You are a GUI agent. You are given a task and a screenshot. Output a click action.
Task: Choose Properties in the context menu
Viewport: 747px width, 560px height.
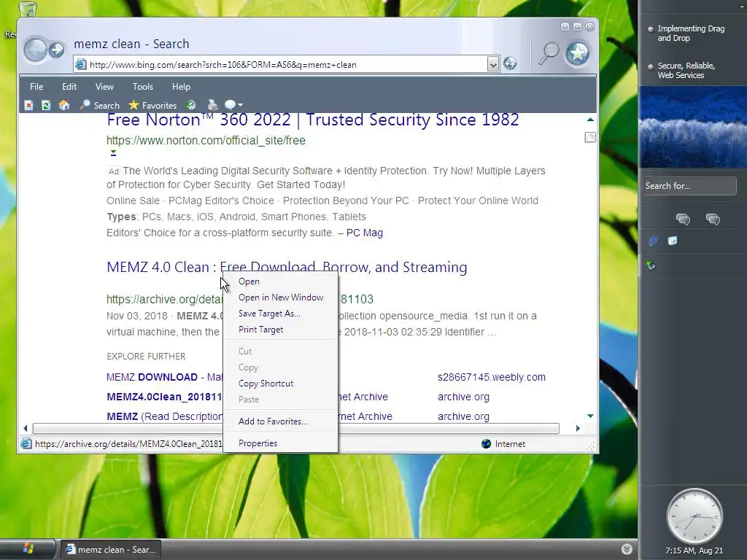[x=280, y=443]
